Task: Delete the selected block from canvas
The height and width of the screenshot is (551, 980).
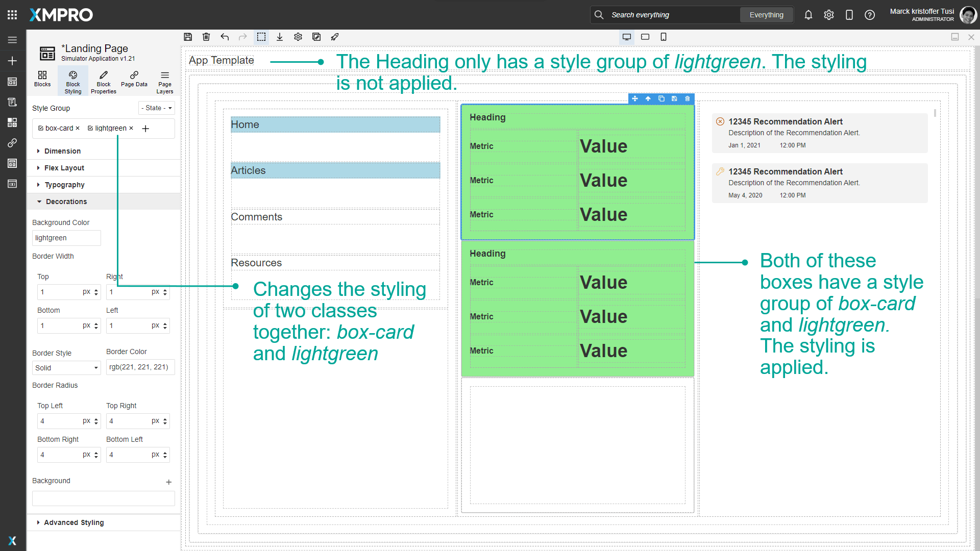Action: [688, 98]
